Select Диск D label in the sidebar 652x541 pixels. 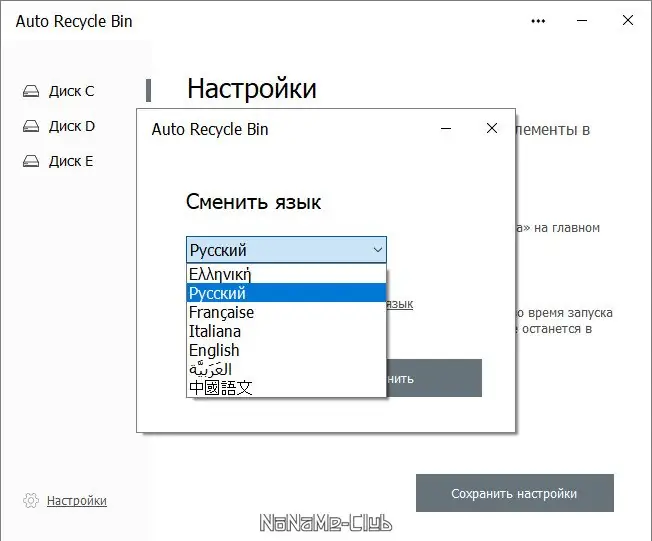pos(72,126)
